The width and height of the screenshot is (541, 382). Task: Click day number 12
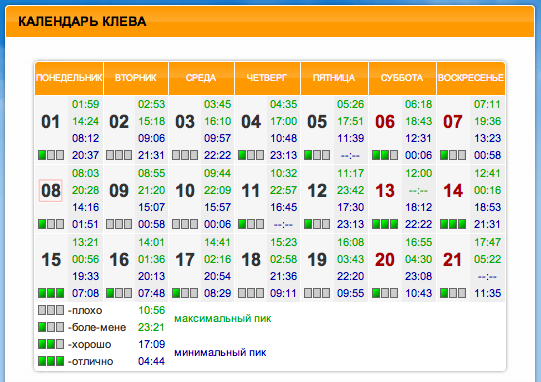317,191
